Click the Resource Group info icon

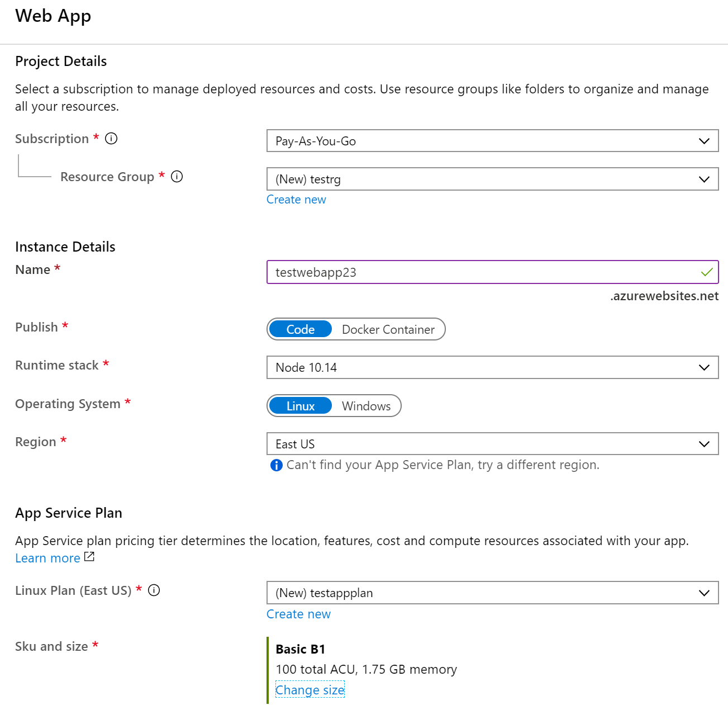177,177
